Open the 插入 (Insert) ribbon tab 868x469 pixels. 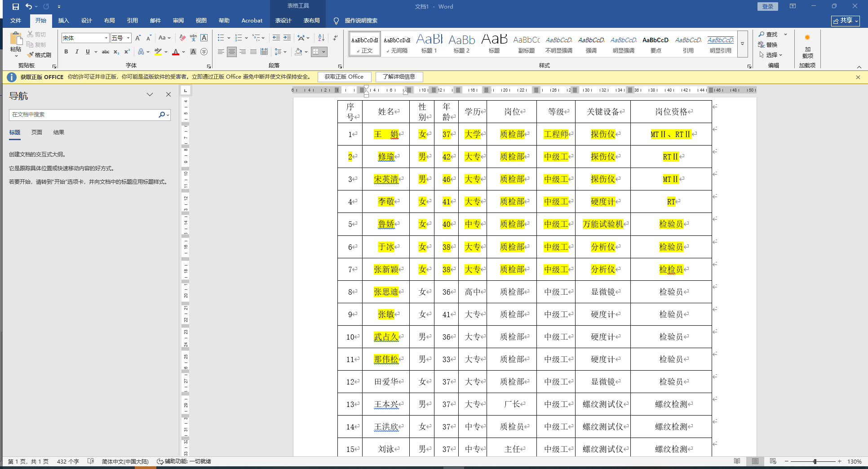pyautogui.click(x=63, y=21)
